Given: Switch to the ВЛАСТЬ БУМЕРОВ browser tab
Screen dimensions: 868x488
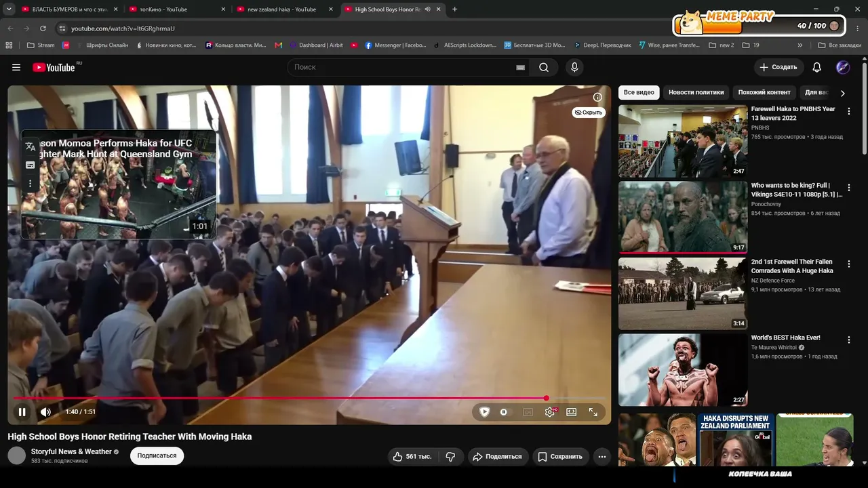Looking at the screenshot, I should (68, 9).
